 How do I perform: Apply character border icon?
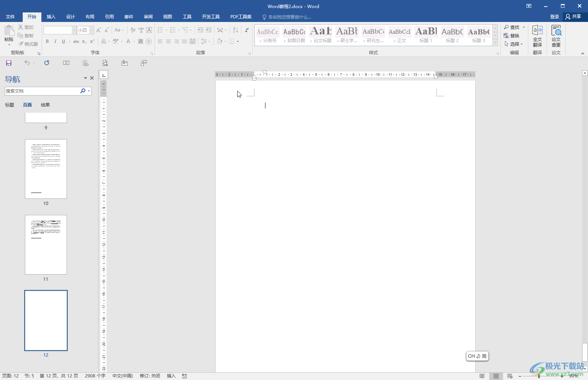coord(149,30)
